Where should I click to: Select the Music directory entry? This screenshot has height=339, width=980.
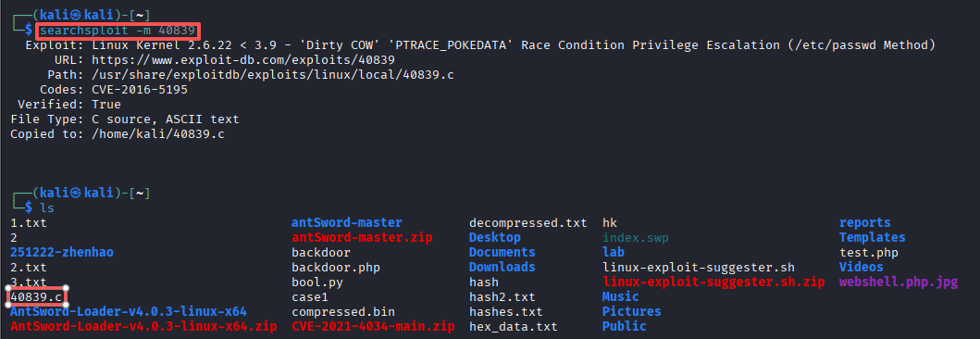click(x=621, y=296)
